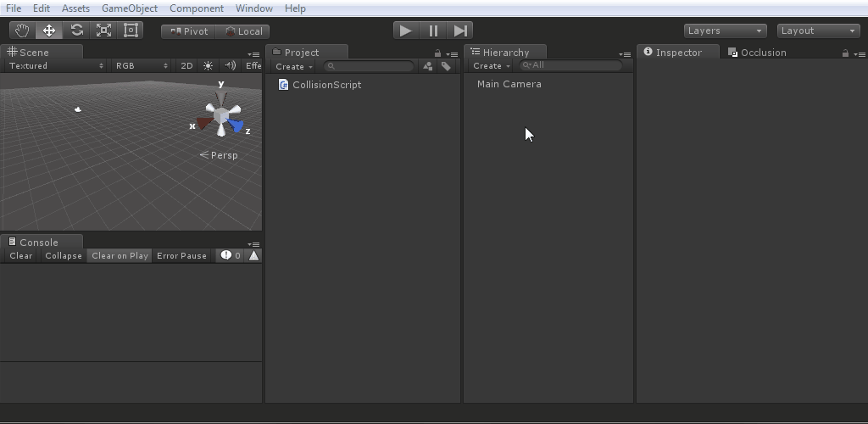Open the Layout dropdown
This screenshot has width=868, height=424.
click(818, 31)
